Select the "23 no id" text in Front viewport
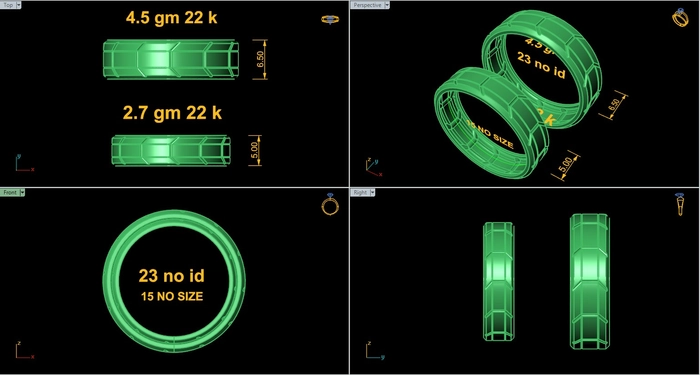The width and height of the screenshot is (700, 375). pos(171,276)
